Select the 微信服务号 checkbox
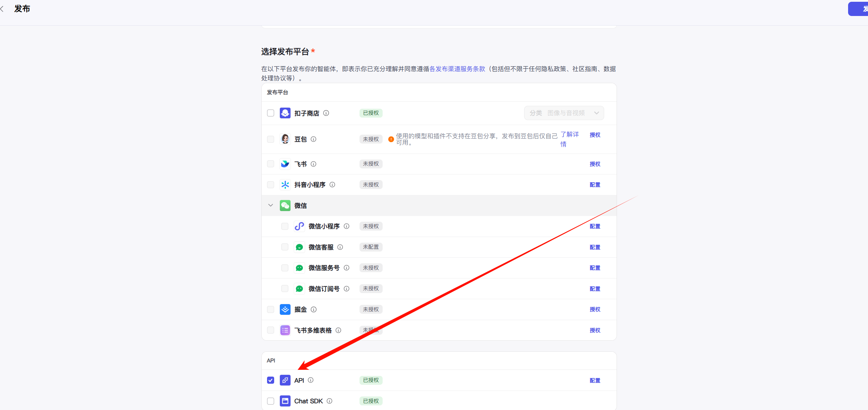868x410 pixels. point(285,268)
